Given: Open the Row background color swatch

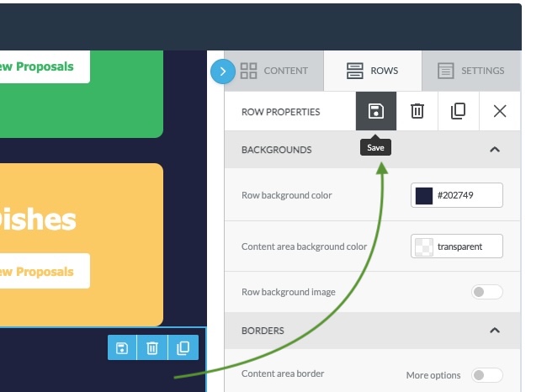Looking at the screenshot, I should tap(424, 195).
